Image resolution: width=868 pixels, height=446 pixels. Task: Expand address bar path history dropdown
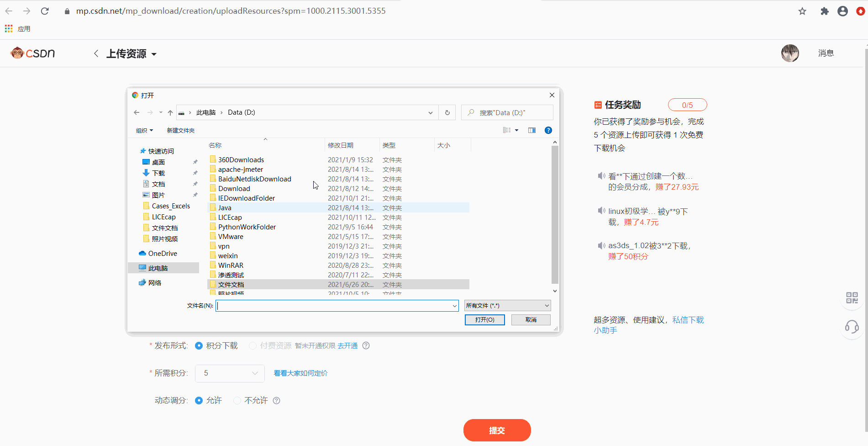point(430,113)
